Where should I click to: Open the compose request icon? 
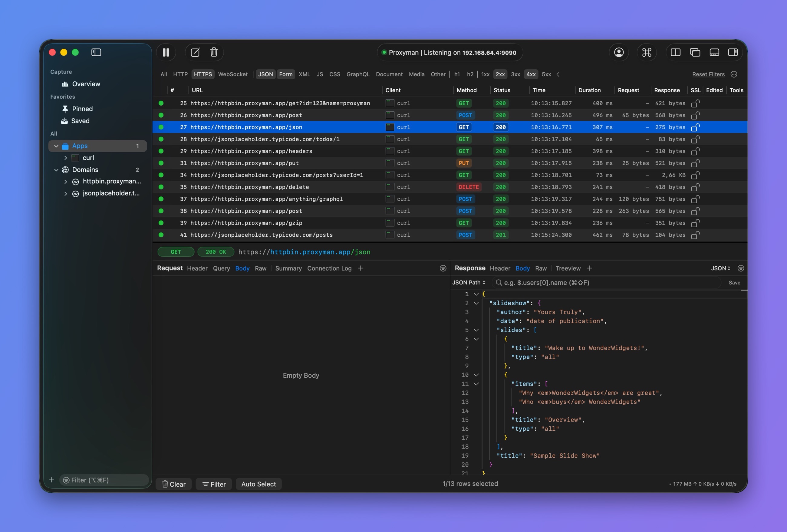pos(195,52)
